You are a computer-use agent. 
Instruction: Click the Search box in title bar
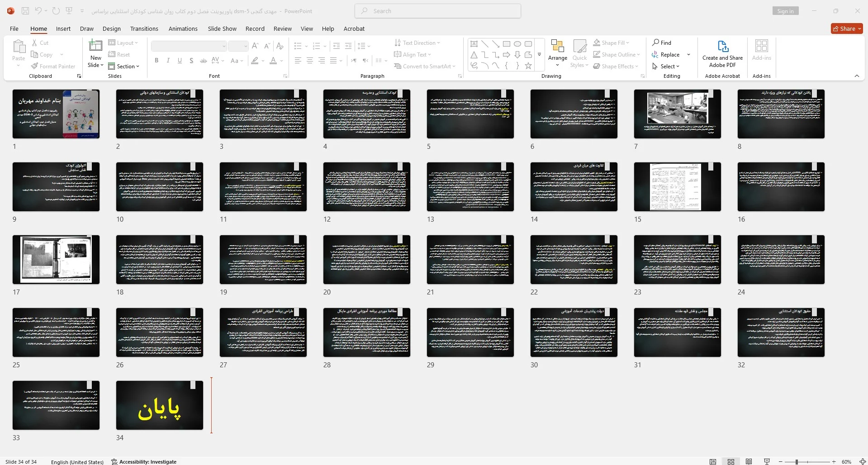[438, 11]
